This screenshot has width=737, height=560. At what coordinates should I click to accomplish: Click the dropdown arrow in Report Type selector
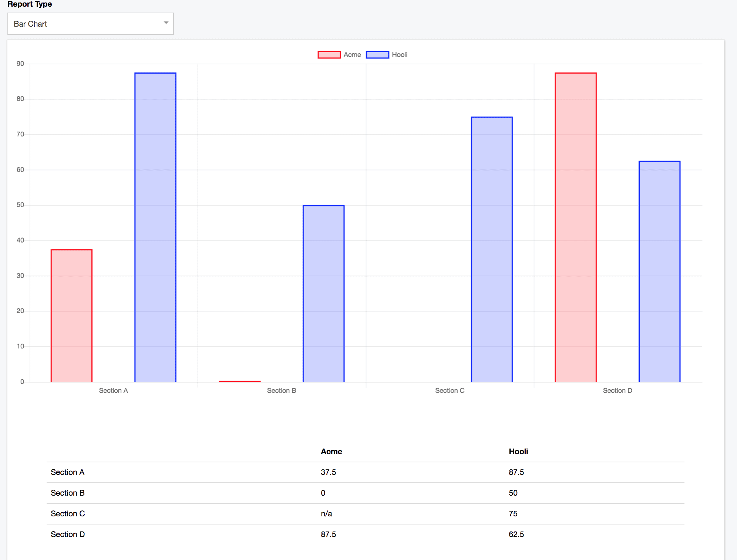tap(166, 23)
